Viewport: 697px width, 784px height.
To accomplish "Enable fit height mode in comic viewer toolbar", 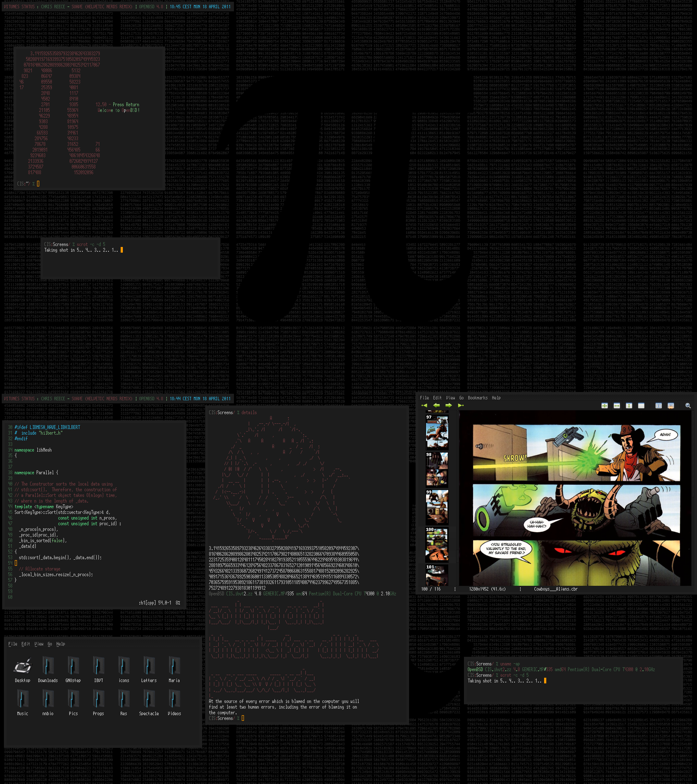I will 629,406.
